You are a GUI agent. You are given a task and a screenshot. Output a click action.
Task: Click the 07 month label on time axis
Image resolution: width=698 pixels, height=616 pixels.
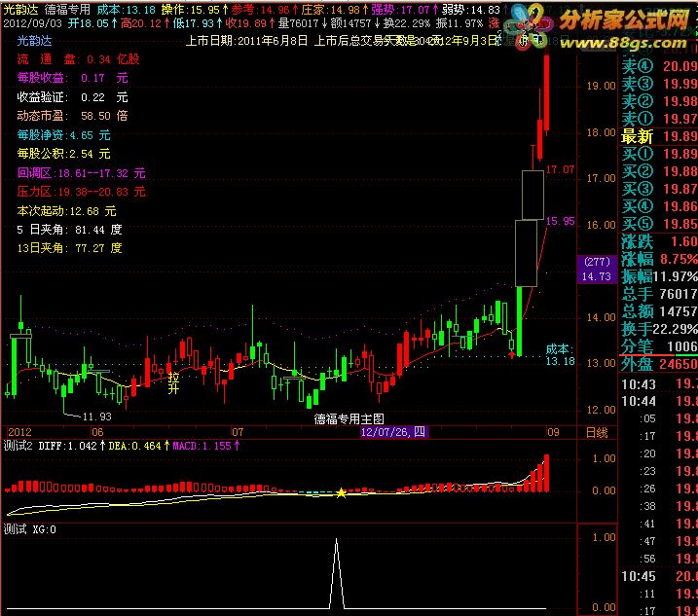pos(238,432)
